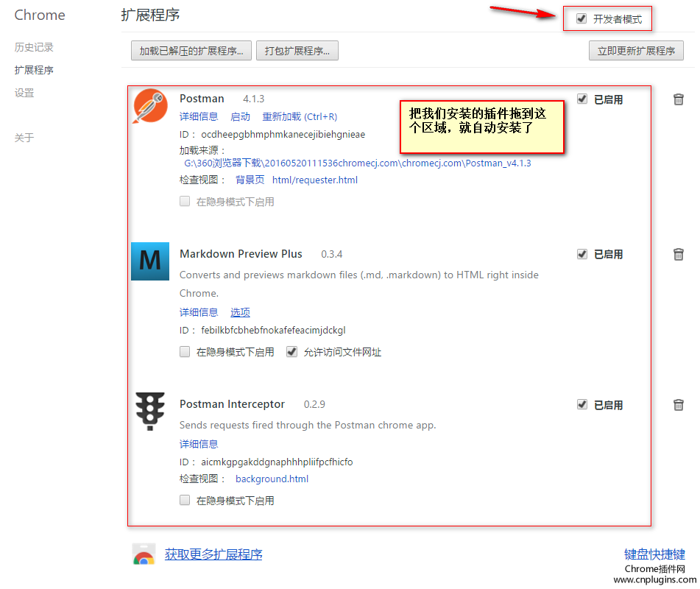Image resolution: width=700 pixels, height=589 pixels.
Task: Remove Markdown Preview Plus via trash icon
Action: pyautogui.click(x=678, y=254)
